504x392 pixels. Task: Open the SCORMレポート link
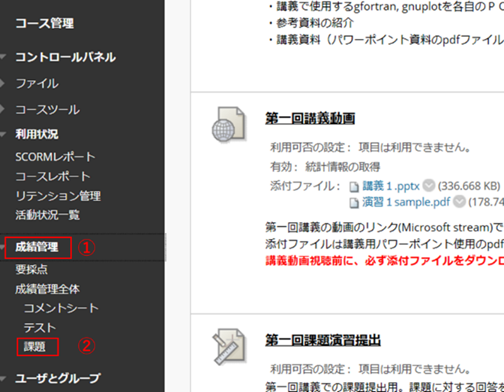point(55,157)
